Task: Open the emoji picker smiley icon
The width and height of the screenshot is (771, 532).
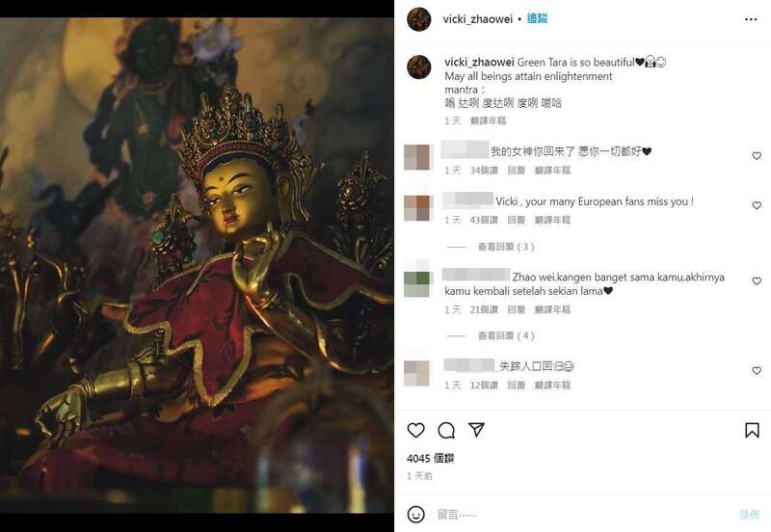Action: pos(416,515)
